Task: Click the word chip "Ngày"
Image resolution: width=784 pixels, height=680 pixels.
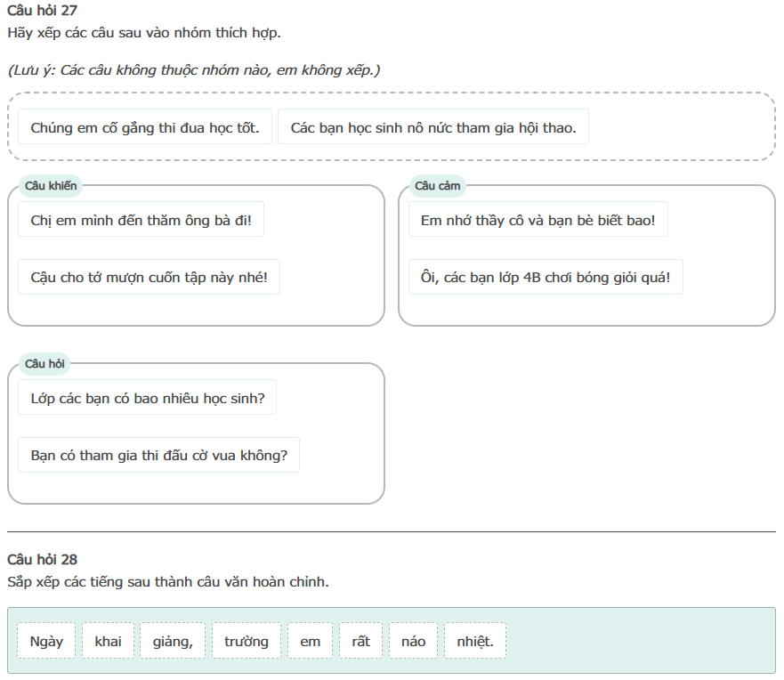Action: [46, 641]
